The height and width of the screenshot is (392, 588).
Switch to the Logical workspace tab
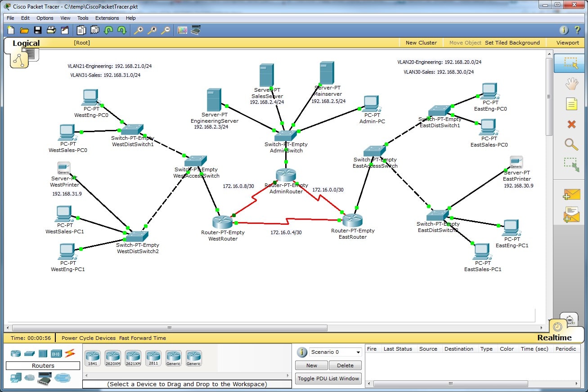tap(26, 43)
